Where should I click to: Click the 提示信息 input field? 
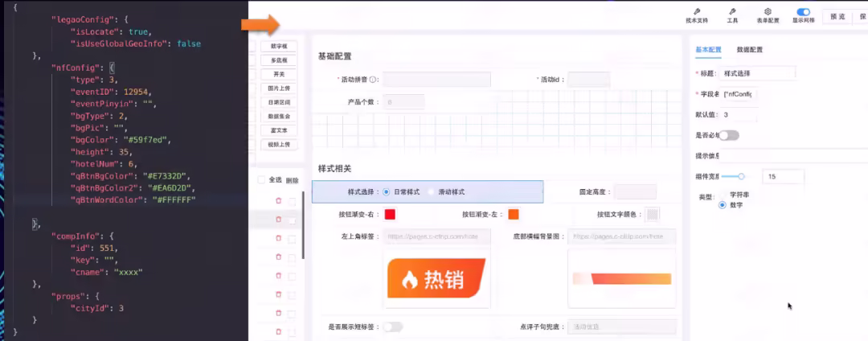[x=793, y=156]
